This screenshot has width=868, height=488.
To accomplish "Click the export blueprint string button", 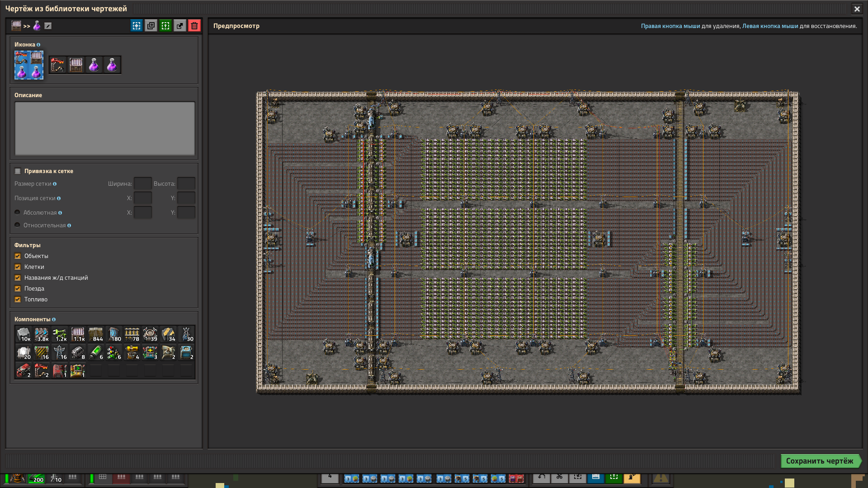I will click(x=180, y=26).
